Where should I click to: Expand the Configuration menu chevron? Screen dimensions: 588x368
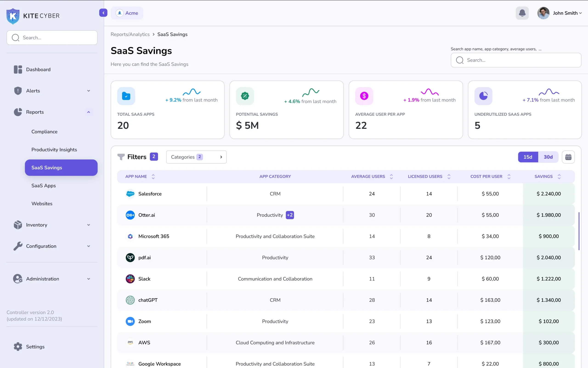click(x=89, y=246)
